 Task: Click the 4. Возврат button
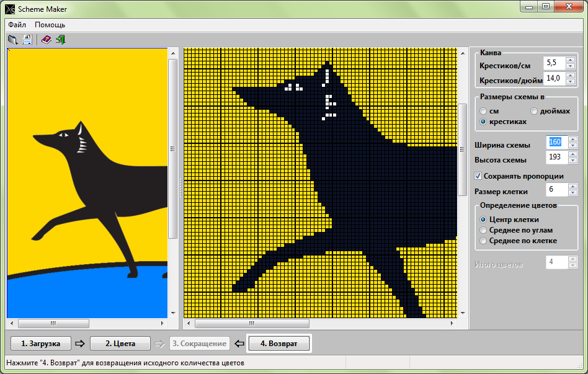coord(279,343)
